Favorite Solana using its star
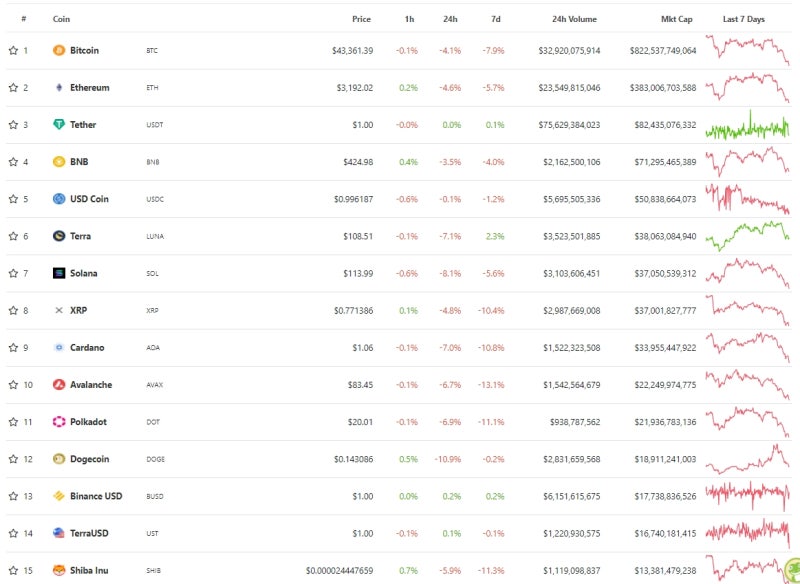 coord(13,273)
